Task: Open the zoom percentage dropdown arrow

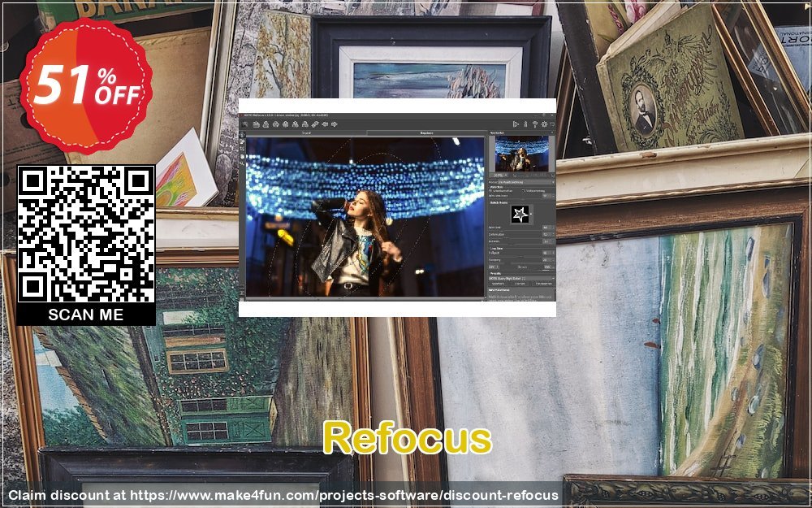Action: pyautogui.click(x=506, y=176)
